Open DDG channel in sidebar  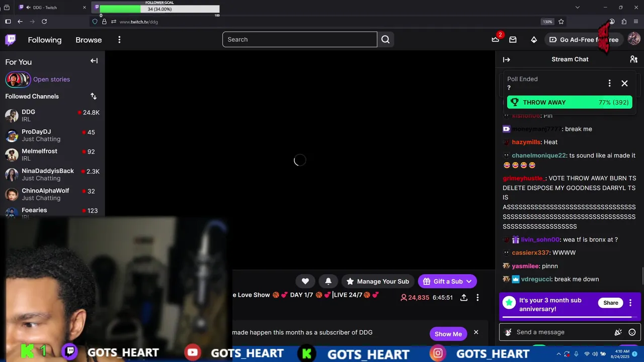click(x=52, y=116)
